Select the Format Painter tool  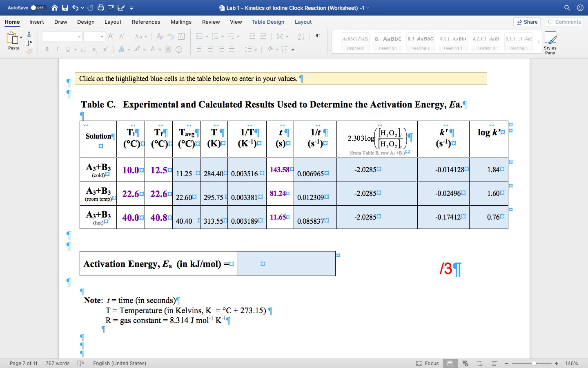(x=29, y=51)
